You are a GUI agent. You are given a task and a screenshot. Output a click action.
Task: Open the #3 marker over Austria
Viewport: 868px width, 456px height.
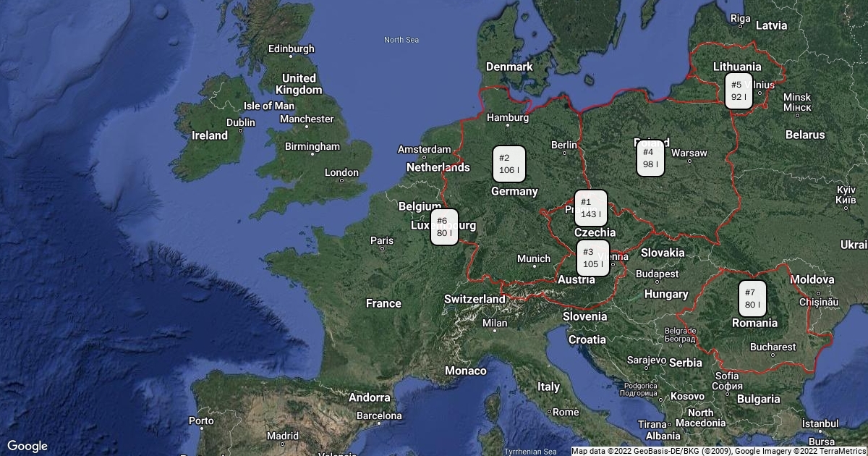pyautogui.click(x=592, y=258)
